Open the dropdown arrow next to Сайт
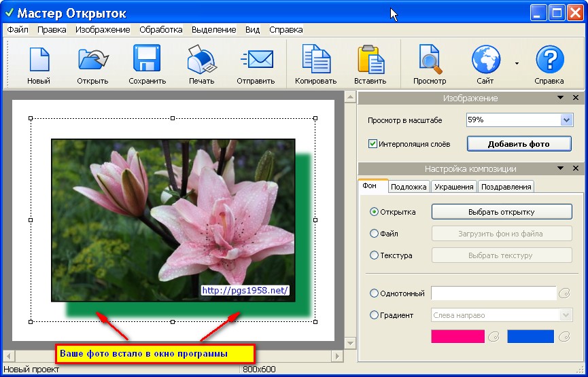Screen dimensions: 588x377 point(517,63)
